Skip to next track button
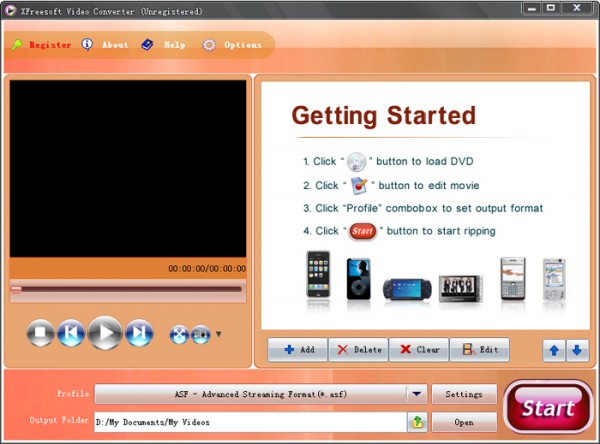Screen dimensions: 600x444 coord(139,333)
